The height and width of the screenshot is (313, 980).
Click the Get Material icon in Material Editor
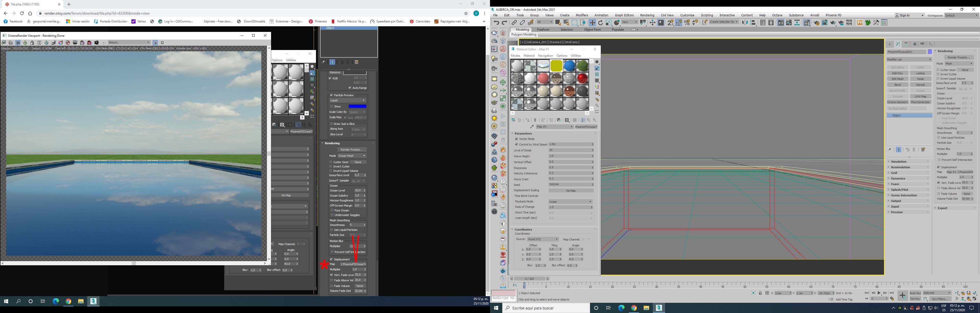tap(513, 120)
